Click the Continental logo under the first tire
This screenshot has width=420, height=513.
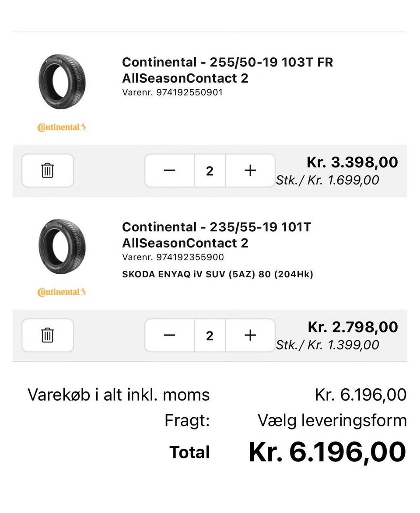62,128
